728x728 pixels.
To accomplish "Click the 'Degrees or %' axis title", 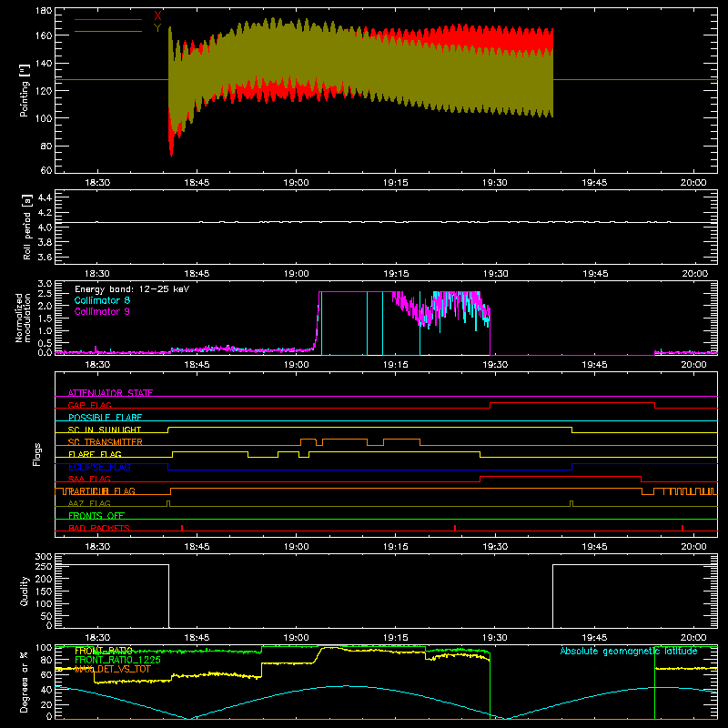I will click(x=24, y=682).
